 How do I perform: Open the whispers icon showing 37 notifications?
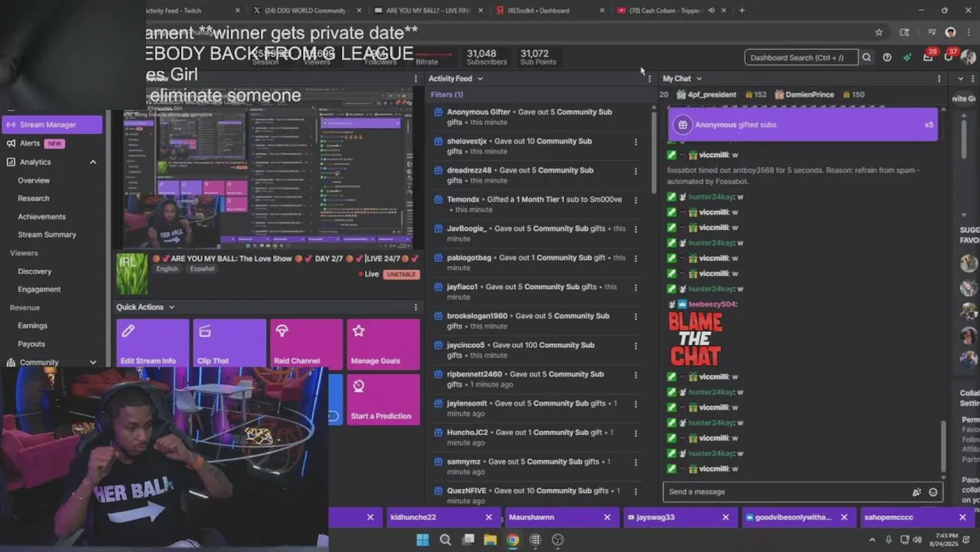click(949, 57)
